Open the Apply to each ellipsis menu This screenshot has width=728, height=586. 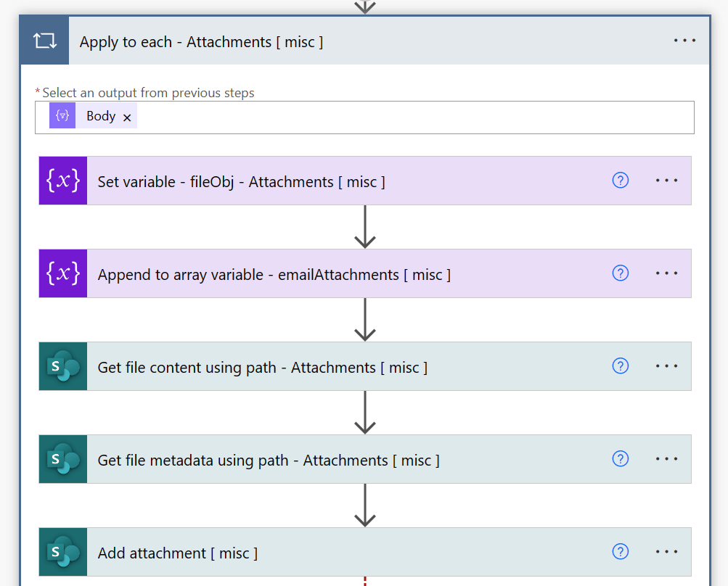coord(683,40)
